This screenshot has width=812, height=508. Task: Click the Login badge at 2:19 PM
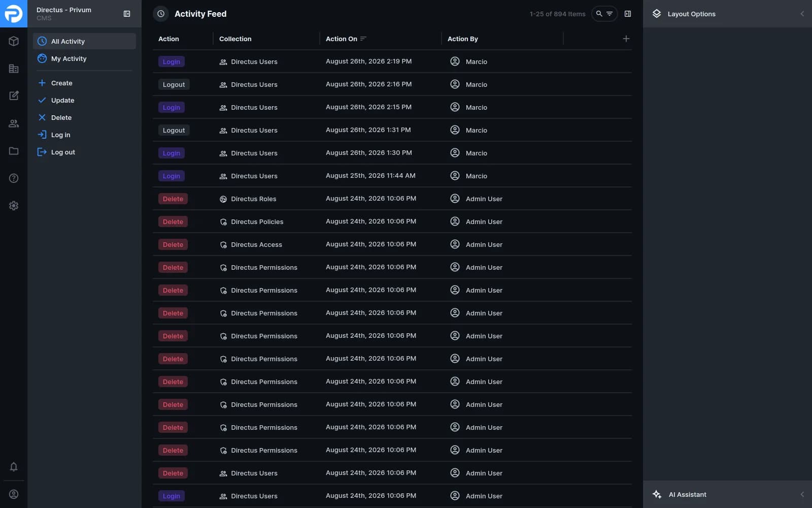coord(171,61)
